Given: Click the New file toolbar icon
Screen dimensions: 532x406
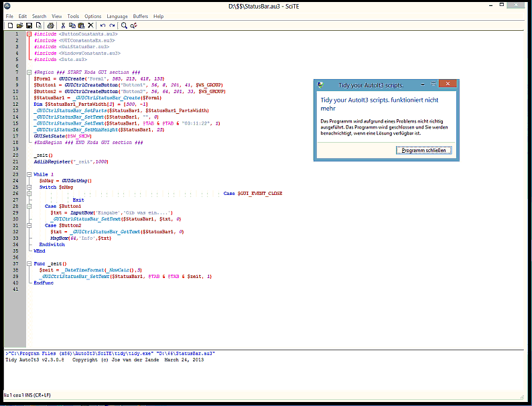Looking at the screenshot, I should click(x=10, y=25).
